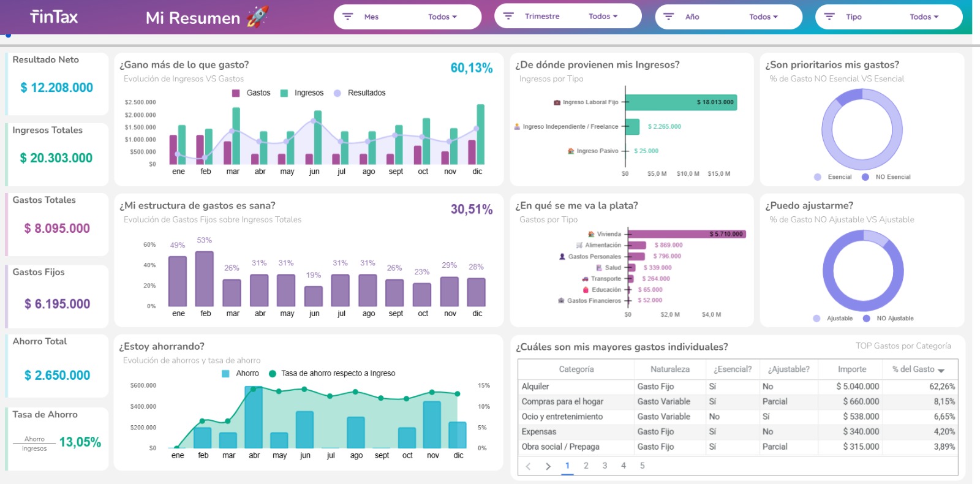Click the rocket icon beside Mi Resumen

coord(257,17)
